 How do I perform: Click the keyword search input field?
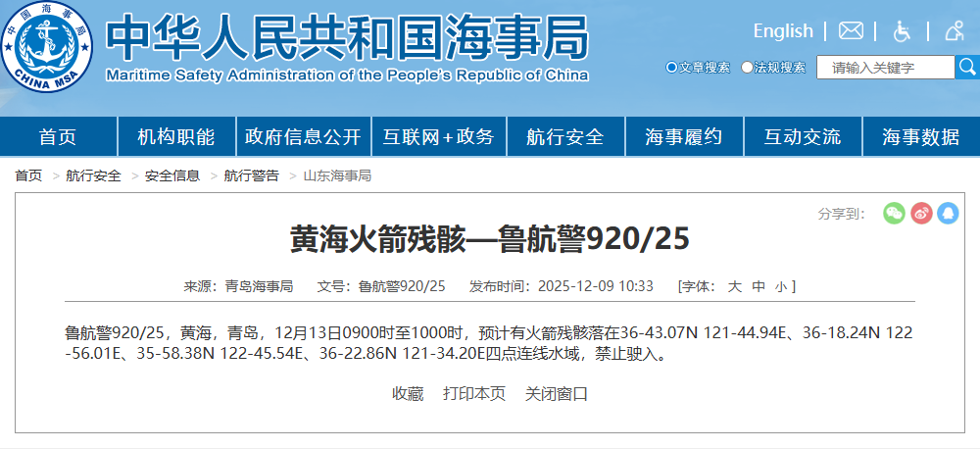point(886,68)
